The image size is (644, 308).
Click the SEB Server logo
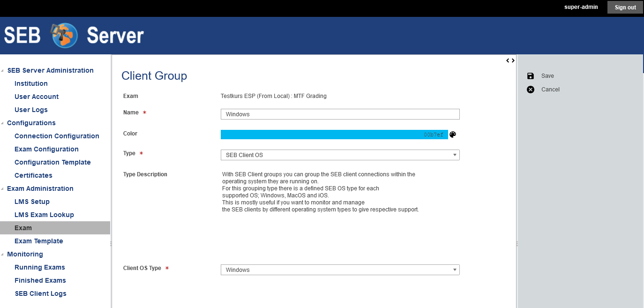click(x=74, y=36)
